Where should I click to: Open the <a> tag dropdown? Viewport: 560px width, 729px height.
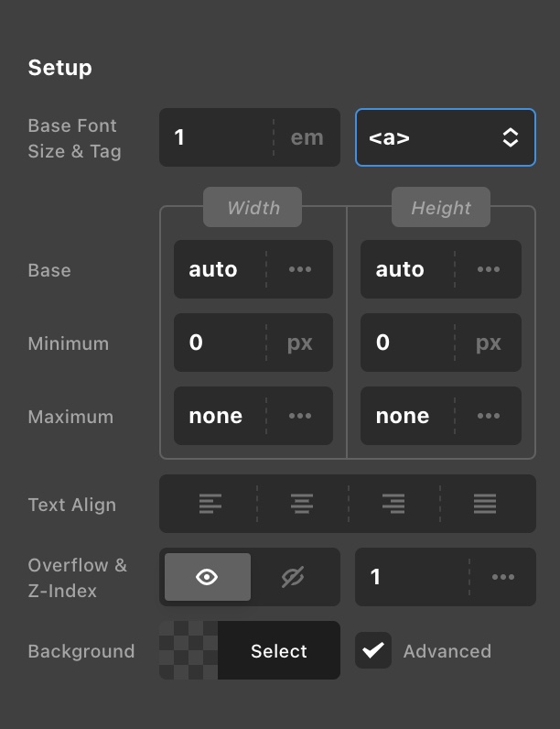click(446, 137)
